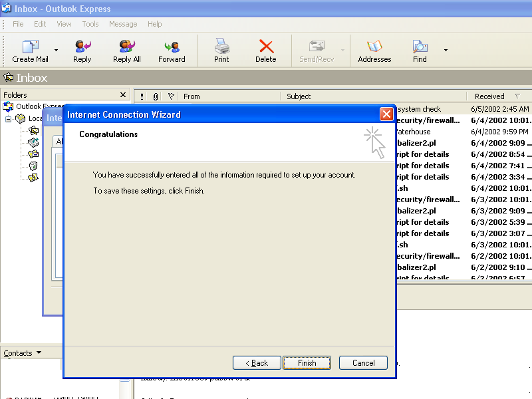
Task: Select the Outlook Express root folder icon
Action: [x=8, y=106]
